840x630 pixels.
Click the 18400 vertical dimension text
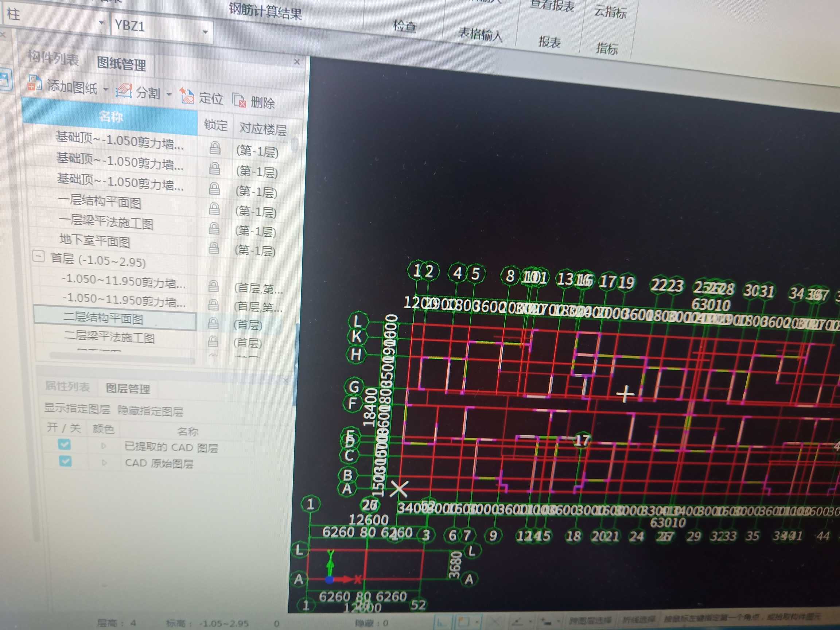pos(369,407)
